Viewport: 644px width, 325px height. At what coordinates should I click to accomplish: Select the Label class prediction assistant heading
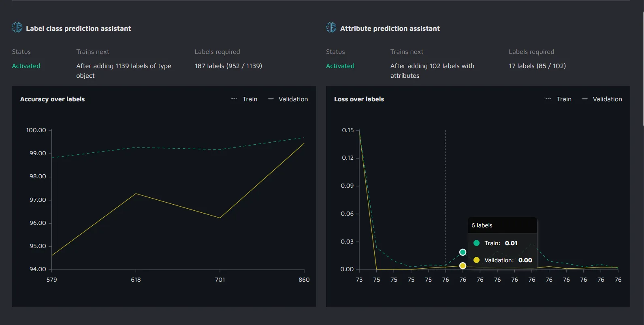[x=79, y=29]
